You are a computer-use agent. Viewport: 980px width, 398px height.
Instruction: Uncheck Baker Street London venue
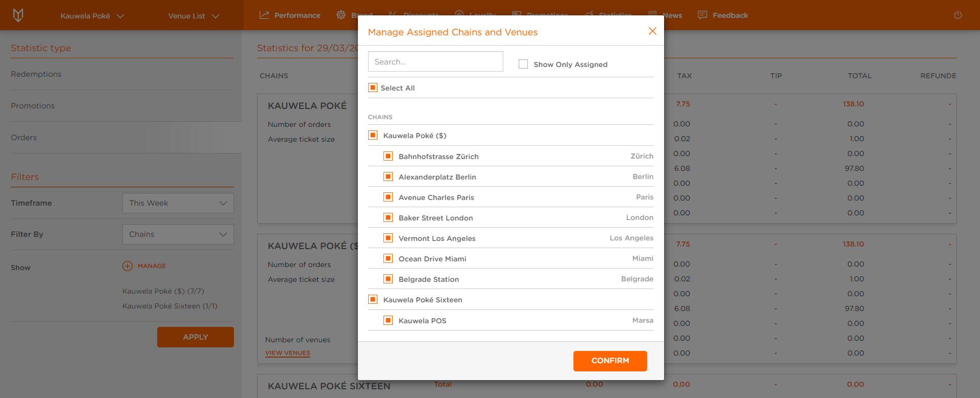click(388, 217)
